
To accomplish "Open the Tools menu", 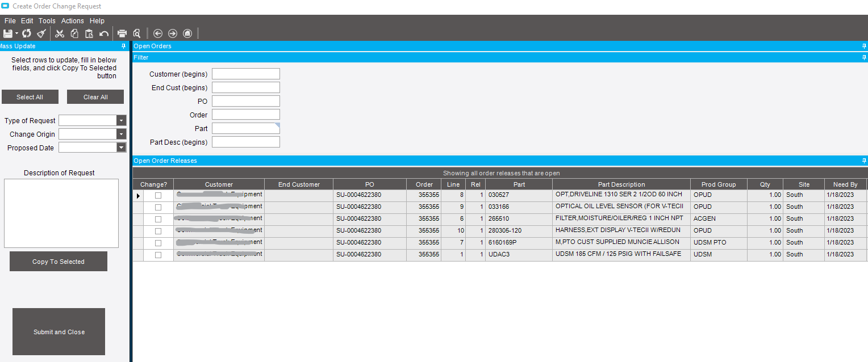I will pyautogui.click(x=47, y=21).
